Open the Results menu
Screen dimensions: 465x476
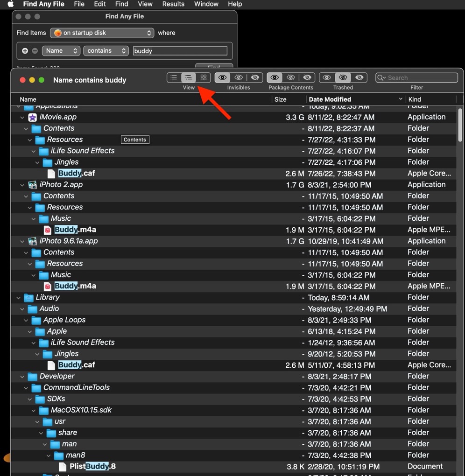click(x=173, y=4)
